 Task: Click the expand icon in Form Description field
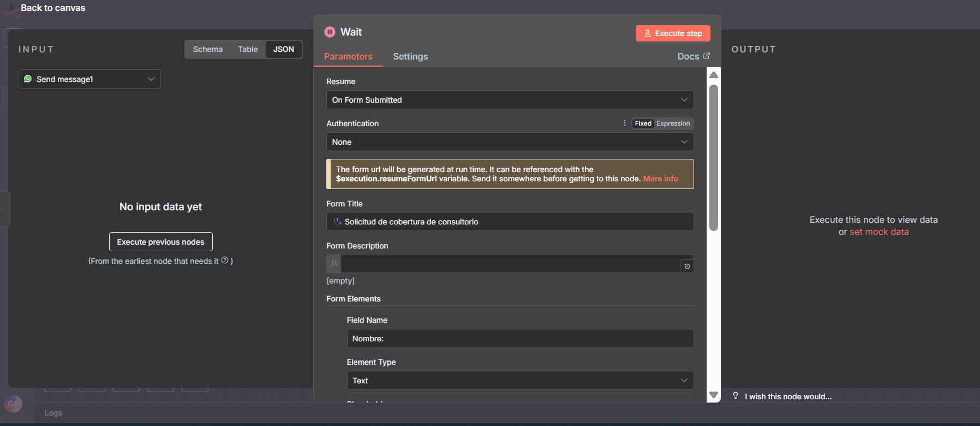(687, 266)
